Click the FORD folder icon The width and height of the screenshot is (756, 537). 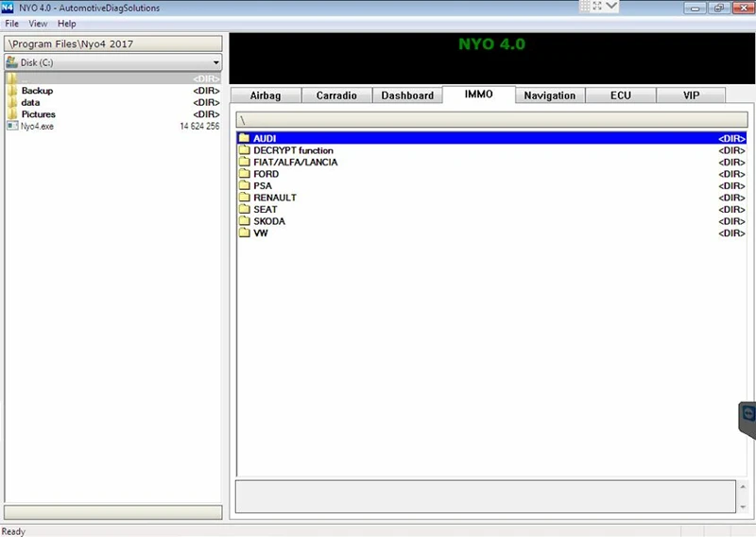[x=245, y=174]
